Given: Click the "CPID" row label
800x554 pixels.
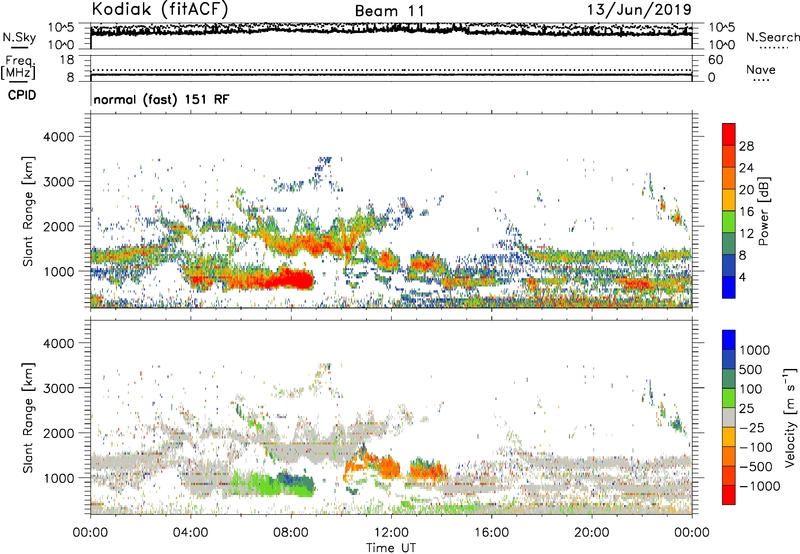Looking at the screenshot, I should [21, 95].
